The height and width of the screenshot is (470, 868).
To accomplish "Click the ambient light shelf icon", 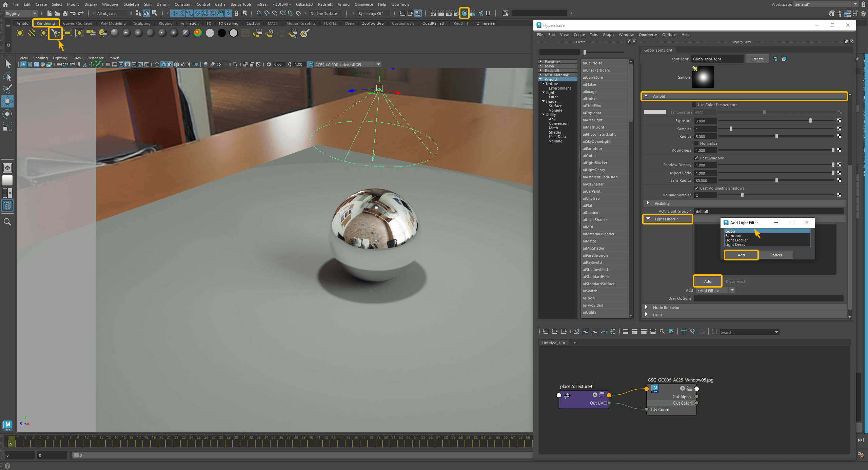I will point(20,33).
